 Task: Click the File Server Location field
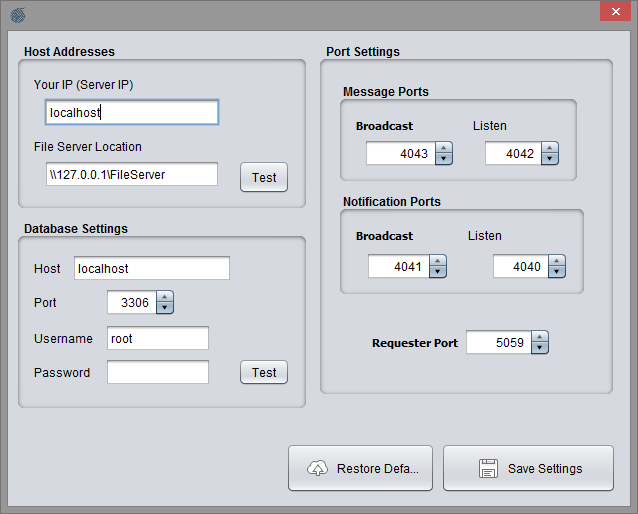(131, 174)
